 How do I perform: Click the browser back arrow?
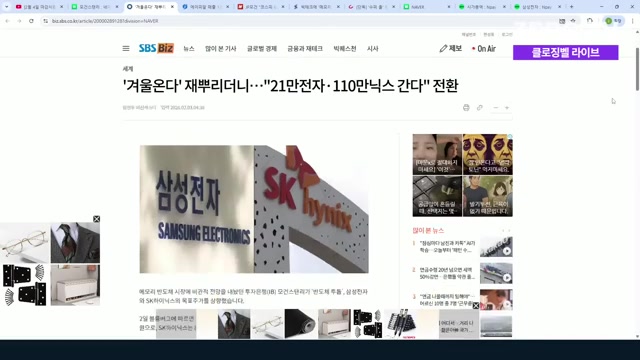pos(7,21)
